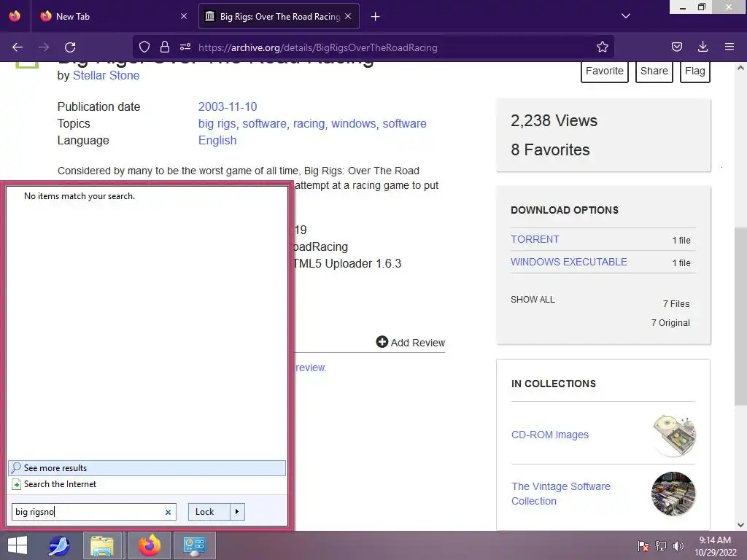
Task: Open site permissions icon in the address bar
Action: point(185,47)
